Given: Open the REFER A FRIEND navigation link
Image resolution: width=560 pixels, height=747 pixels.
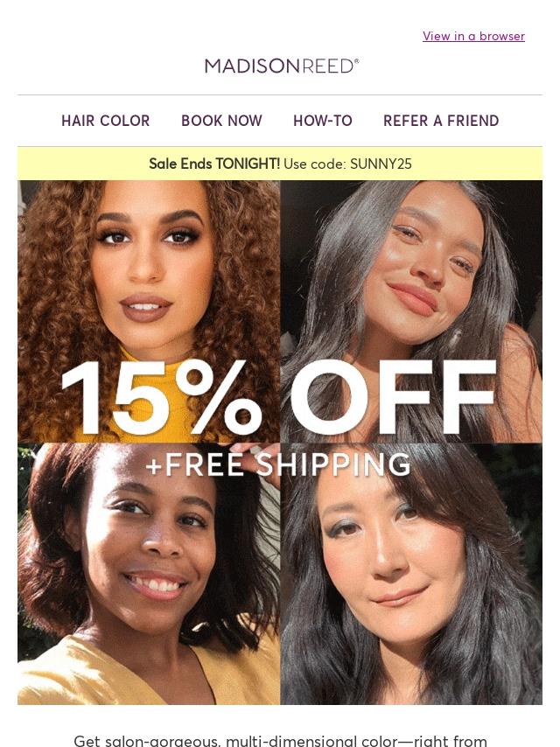Looking at the screenshot, I should 441,121.
